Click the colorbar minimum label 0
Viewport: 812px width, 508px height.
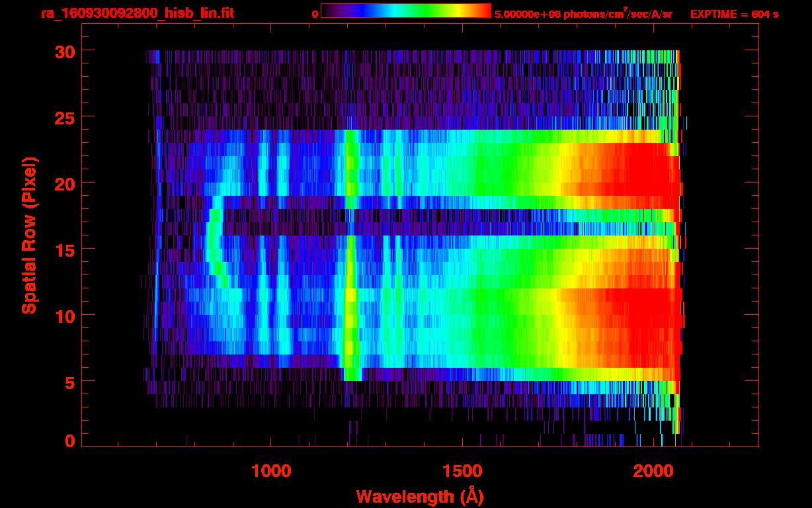coord(315,14)
